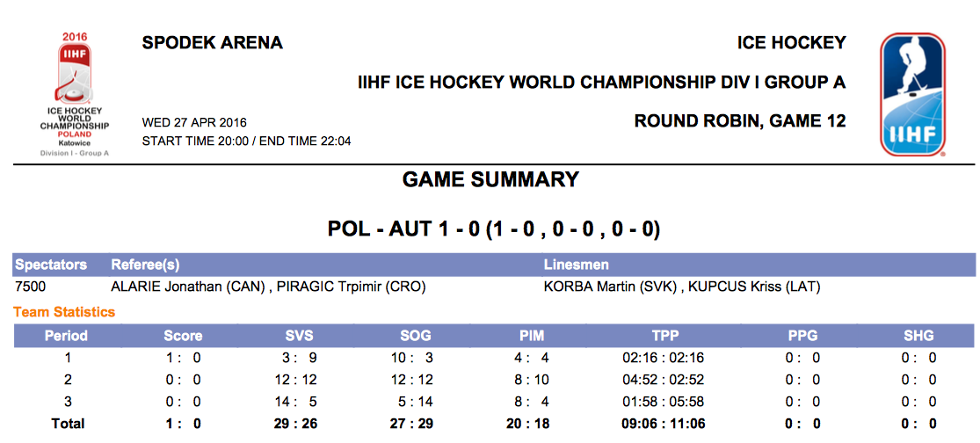Screen dimensions: 980x443
Task: Select the PIM column header
Action: (533, 336)
